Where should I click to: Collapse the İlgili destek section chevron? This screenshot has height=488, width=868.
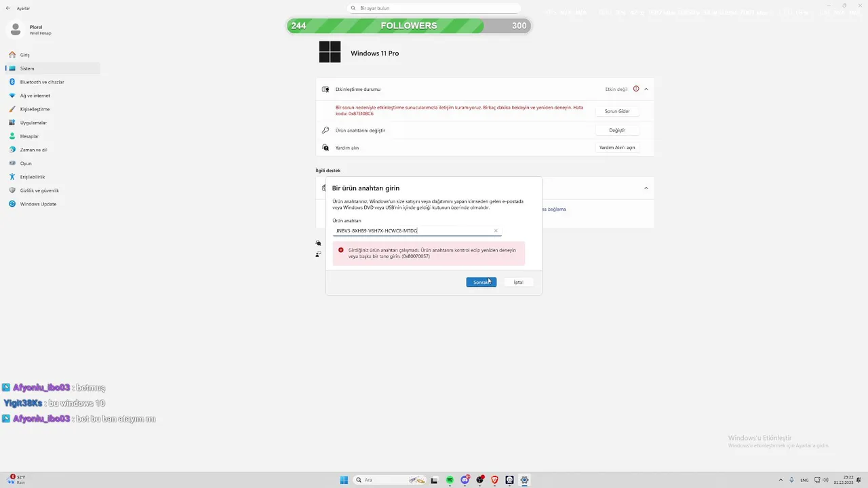pyautogui.click(x=646, y=188)
